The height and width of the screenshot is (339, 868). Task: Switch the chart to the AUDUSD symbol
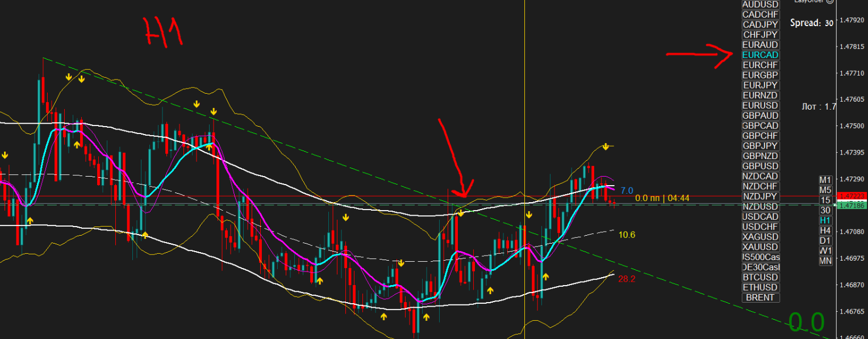(761, 5)
